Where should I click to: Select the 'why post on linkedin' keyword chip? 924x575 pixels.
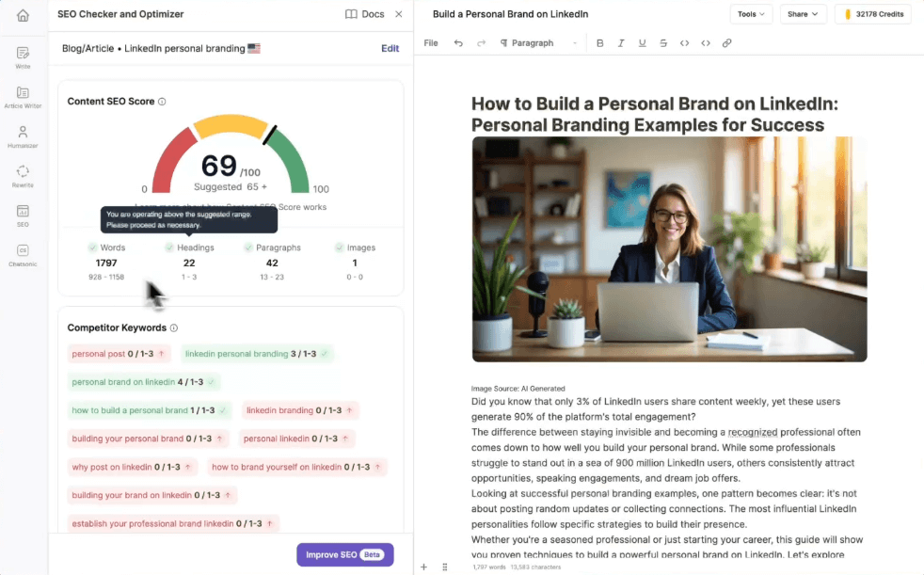[x=132, y=467]
